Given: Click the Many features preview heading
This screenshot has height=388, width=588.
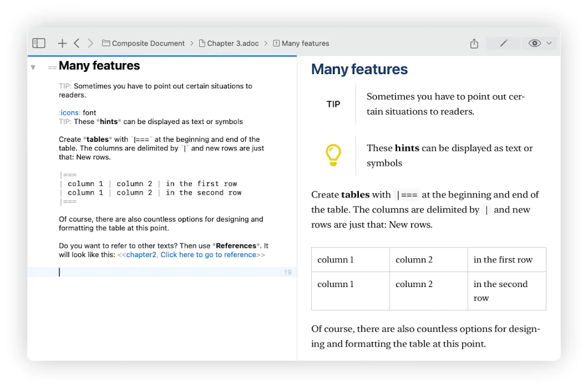Looking at the screenshot, I should [359, 69].
